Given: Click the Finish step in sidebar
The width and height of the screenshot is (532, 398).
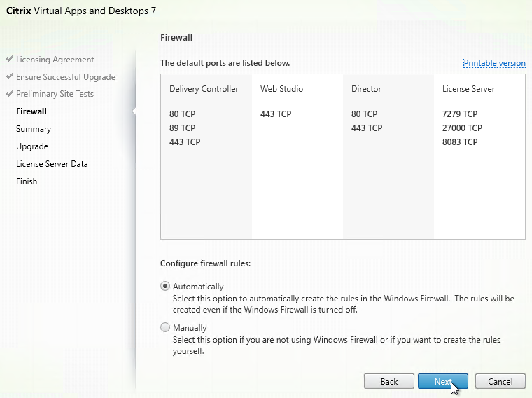Looking at the screenshot, I should [27, 181].
